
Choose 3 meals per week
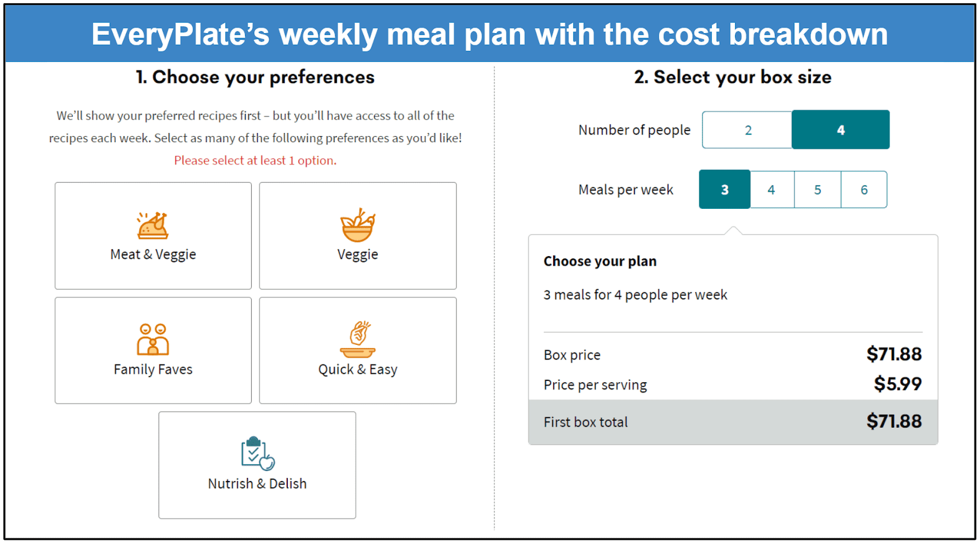pos(725,189)
